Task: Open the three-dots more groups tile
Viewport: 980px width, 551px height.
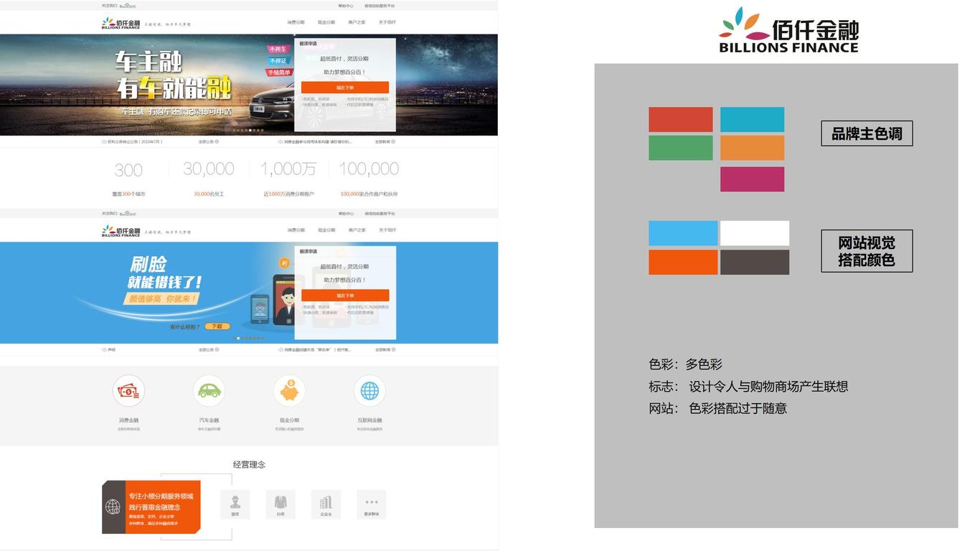Action: (x=372, y=504)
